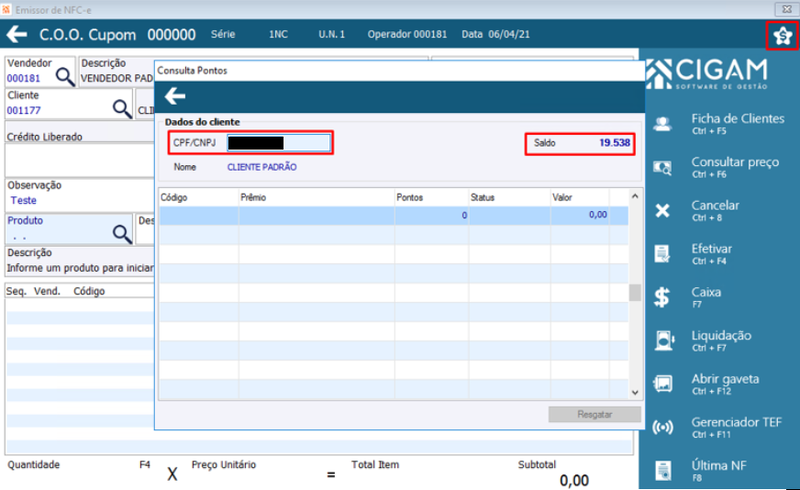The height and width of the screenshot is (490, 800).
Task: Click the CPF/CNPJ input field
Action: point(279,142)
